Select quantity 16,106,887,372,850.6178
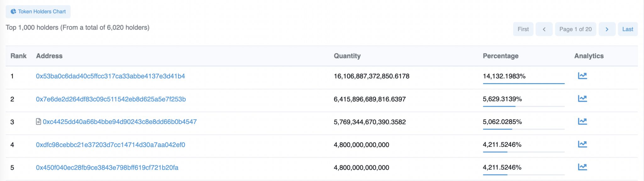644x181 pixels. point(371,76)
